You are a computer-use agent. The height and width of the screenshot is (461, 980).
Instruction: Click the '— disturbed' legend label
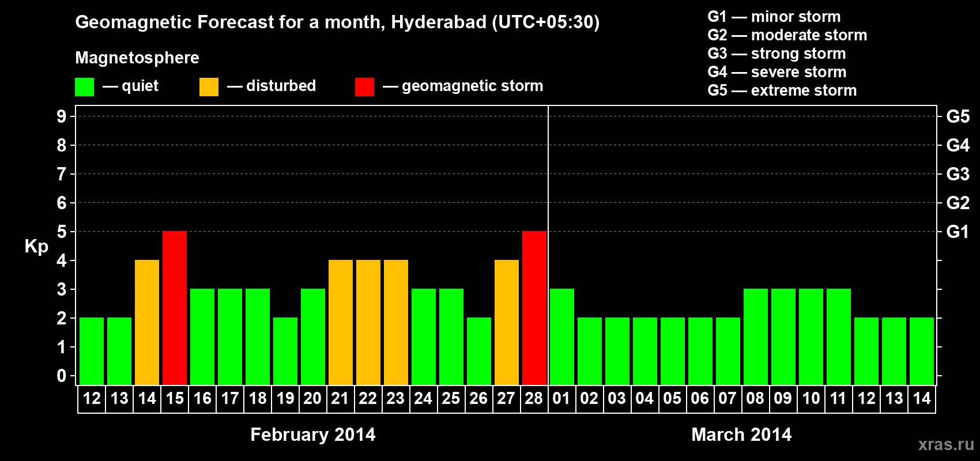(x=272, y=86)
